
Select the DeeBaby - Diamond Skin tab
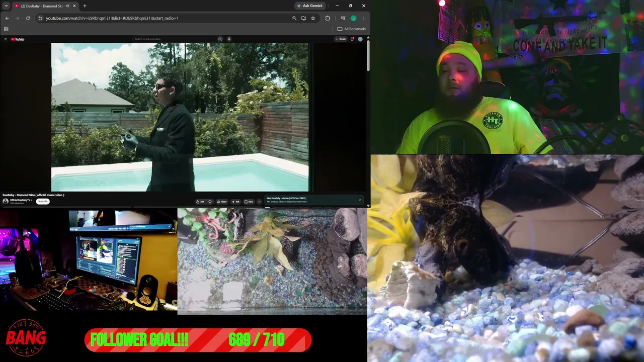(45, 6)
